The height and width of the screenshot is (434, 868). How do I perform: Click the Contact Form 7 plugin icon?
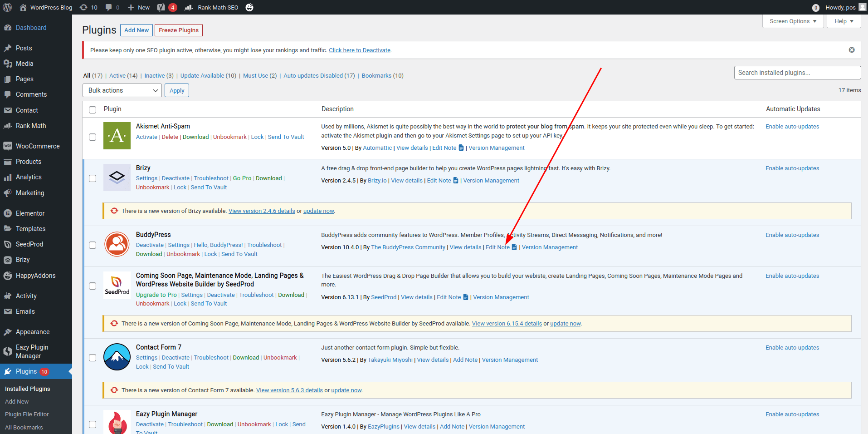117,357
